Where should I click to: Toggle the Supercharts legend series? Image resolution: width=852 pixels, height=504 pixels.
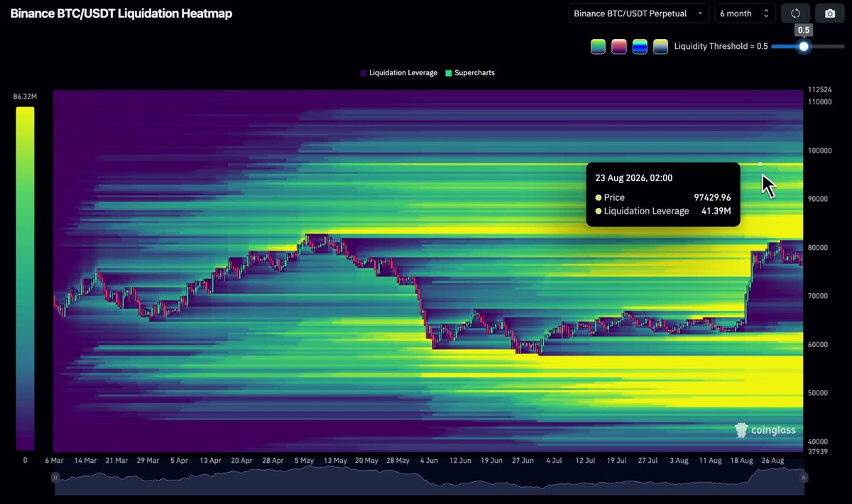tap(469, 72)
